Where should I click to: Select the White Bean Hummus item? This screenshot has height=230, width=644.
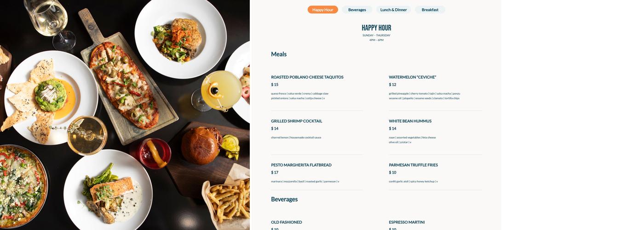click(410, 121)
